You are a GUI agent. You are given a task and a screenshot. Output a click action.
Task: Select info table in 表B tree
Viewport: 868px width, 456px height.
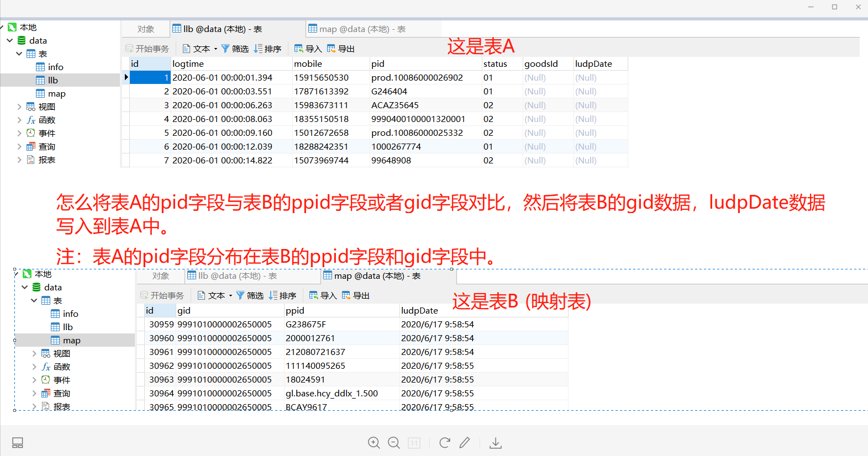click(x=65, y=314)
